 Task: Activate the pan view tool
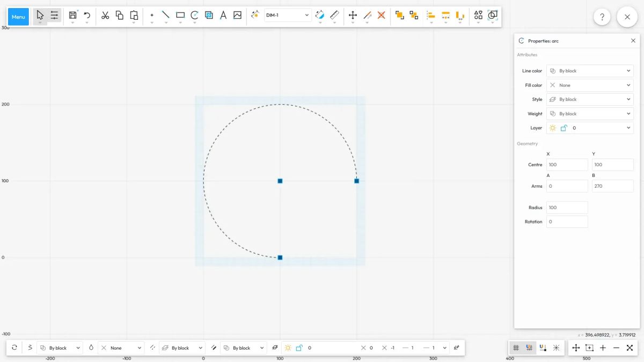pos(576,348)
